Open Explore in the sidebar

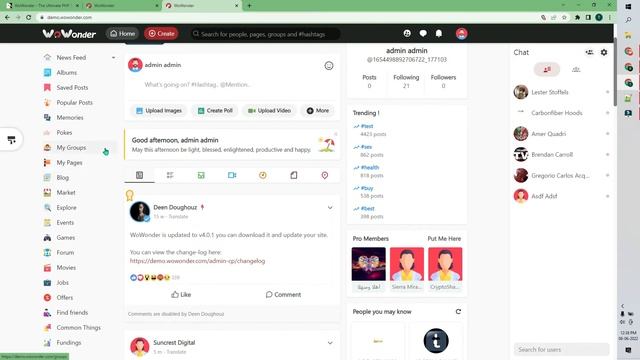[67, 208]
